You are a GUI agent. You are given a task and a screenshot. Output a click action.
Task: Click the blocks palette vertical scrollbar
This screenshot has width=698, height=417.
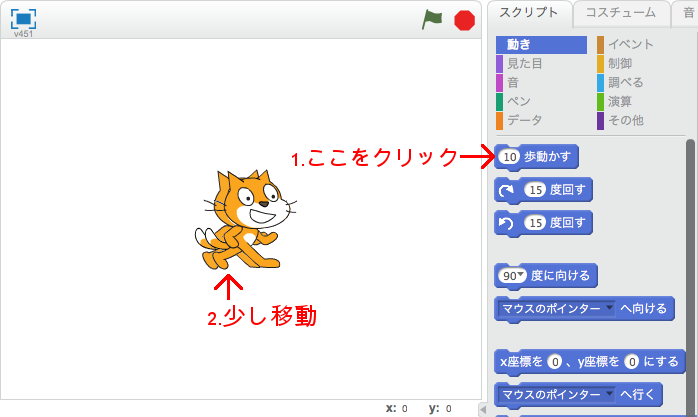(x=690, y=278)
